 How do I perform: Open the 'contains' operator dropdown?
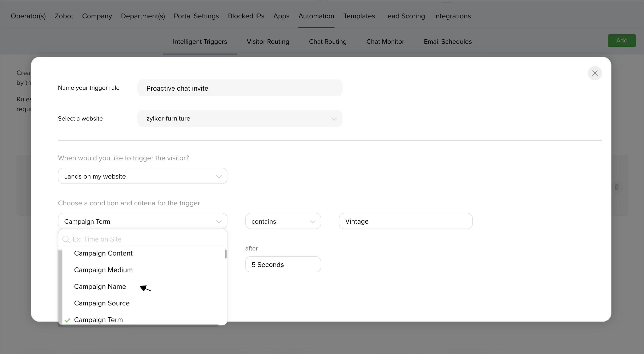[283, 221]
